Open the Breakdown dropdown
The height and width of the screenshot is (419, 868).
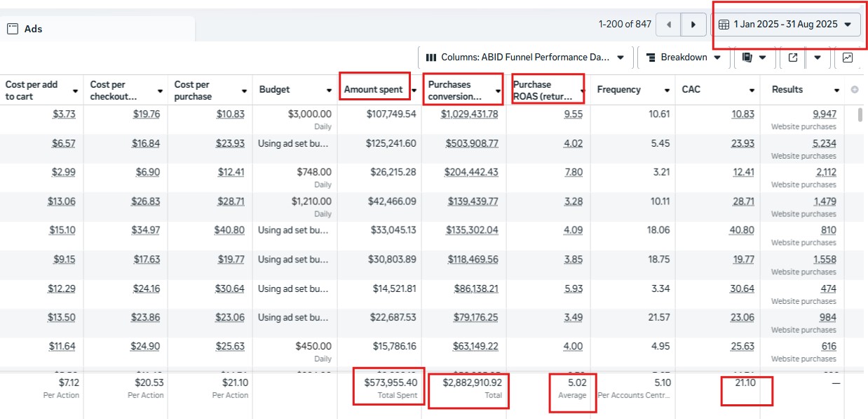click(x=684, y=58)
